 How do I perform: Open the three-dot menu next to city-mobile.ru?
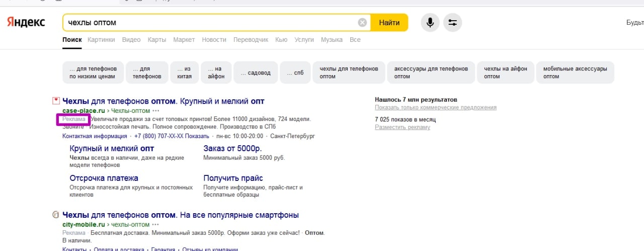(x=155, y=224)
